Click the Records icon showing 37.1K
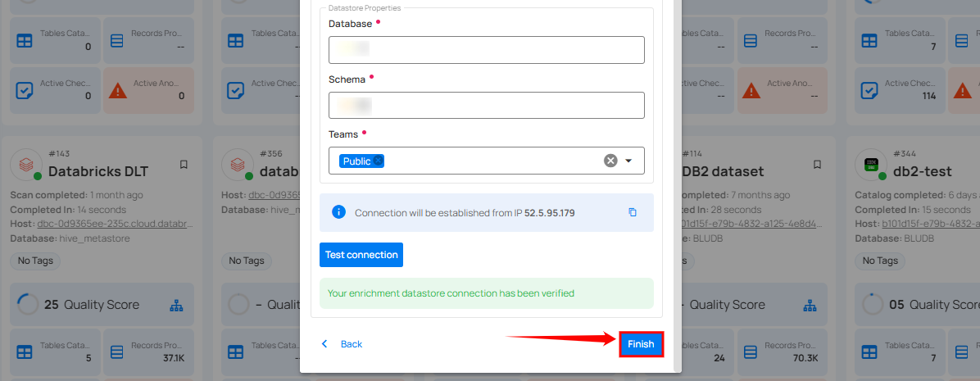The height and width of the screenshot is (381, 980). pyautogui.click(x=117, y=352)
